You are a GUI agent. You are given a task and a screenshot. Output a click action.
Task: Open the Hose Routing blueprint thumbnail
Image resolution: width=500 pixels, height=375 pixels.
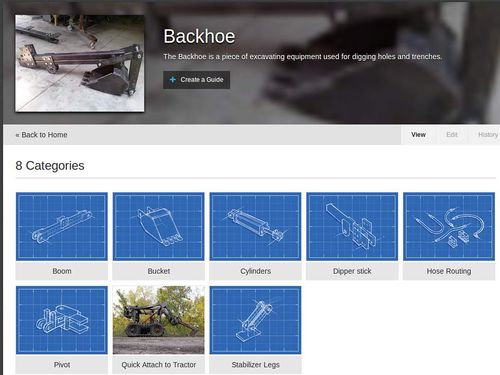[x=449, y=226]
